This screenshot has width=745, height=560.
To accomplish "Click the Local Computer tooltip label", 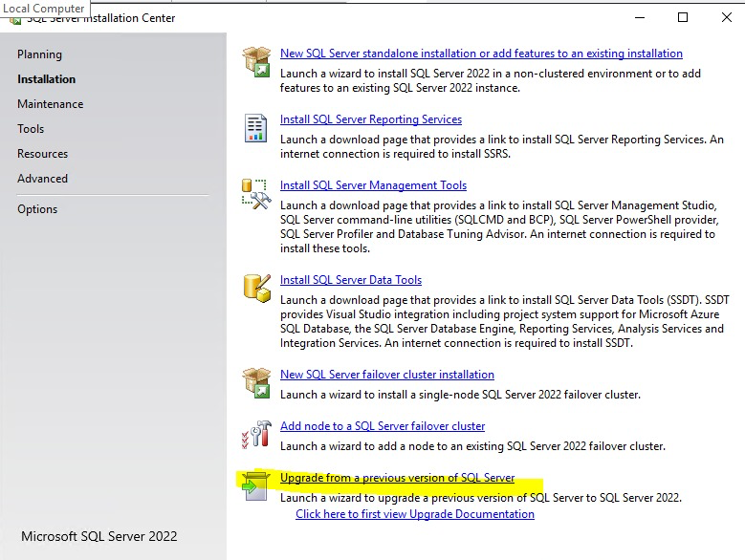I will 44,9.
